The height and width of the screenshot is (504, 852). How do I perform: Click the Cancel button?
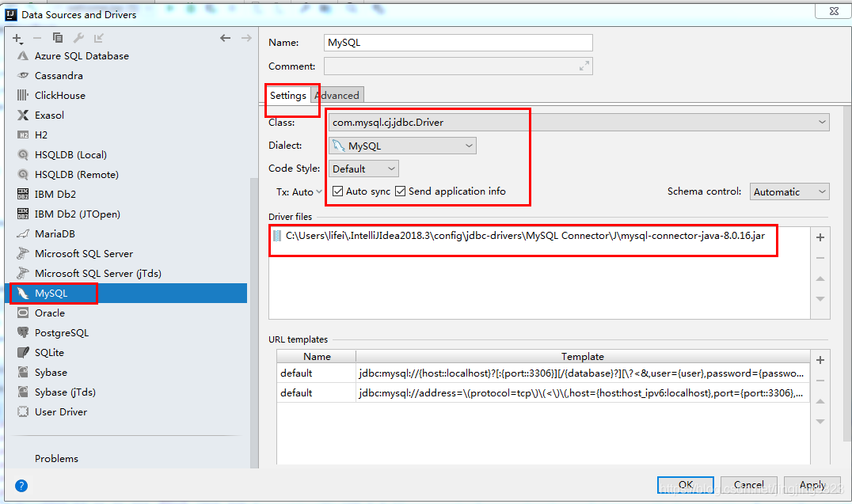click(x=748, y=484)
